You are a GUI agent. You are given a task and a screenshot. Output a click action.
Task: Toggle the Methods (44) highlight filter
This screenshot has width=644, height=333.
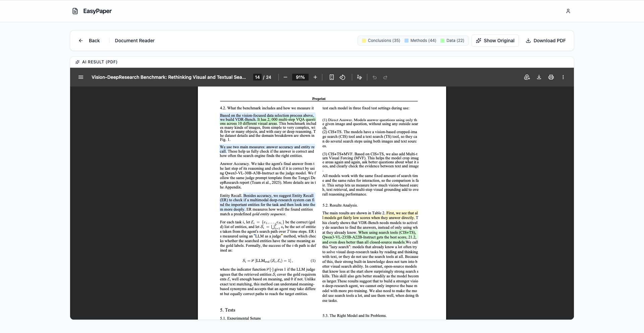420,41
